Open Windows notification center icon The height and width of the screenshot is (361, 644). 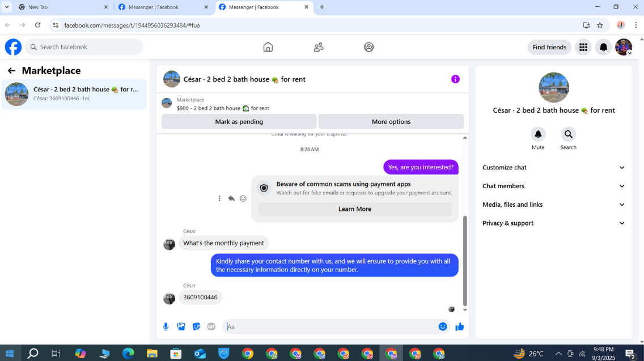630,354
